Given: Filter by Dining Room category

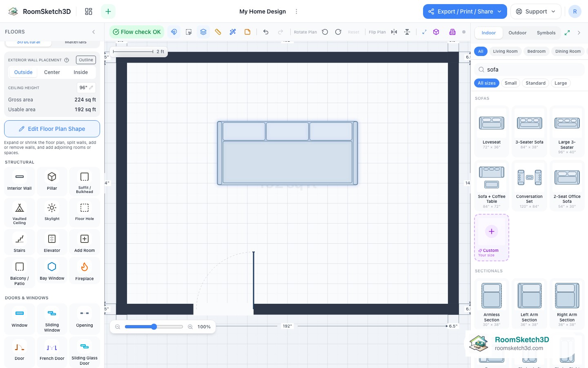Looking at the screenshot, I should pyautogui.click(x=568, y=52).
